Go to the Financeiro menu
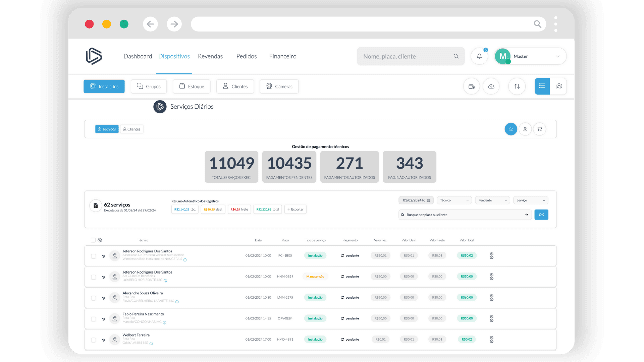The width and height of the screenshot is (644, 362). pyautogui.click(x=282, y=56)
